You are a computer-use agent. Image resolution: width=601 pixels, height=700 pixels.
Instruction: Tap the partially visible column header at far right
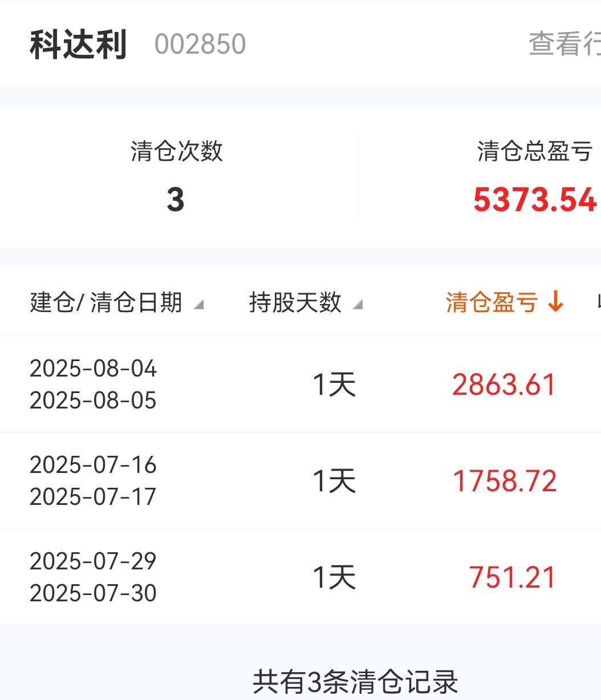[599, 302]
